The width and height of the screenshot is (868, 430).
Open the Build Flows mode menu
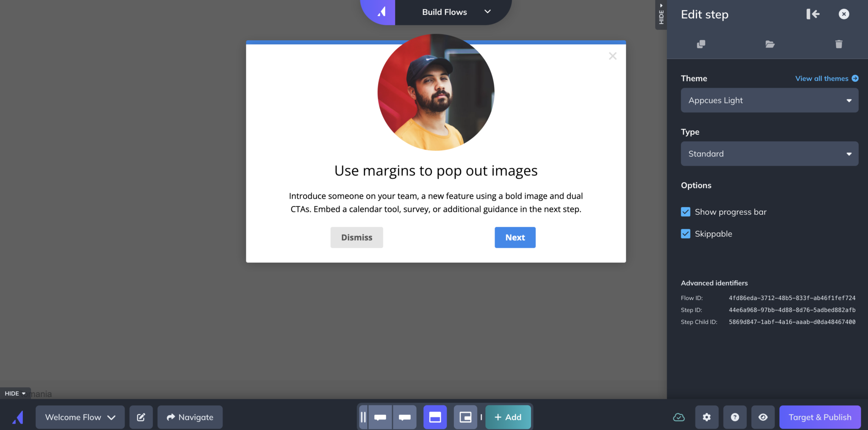point(453,12)
